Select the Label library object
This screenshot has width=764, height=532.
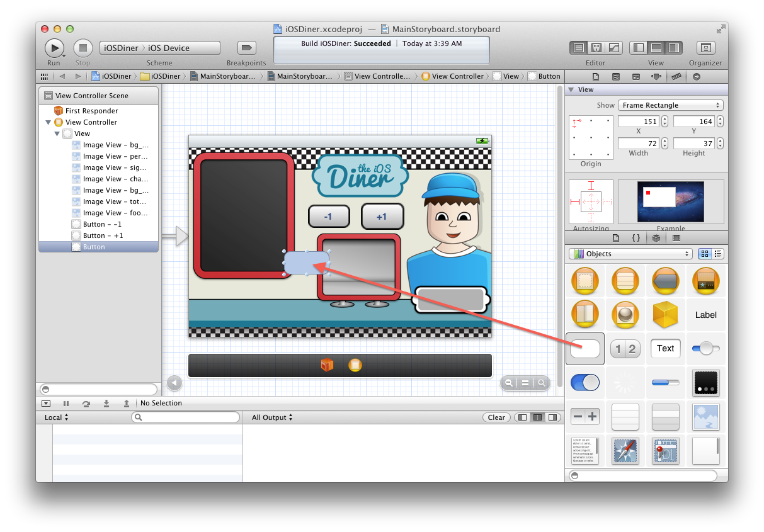tap(705, 315)
